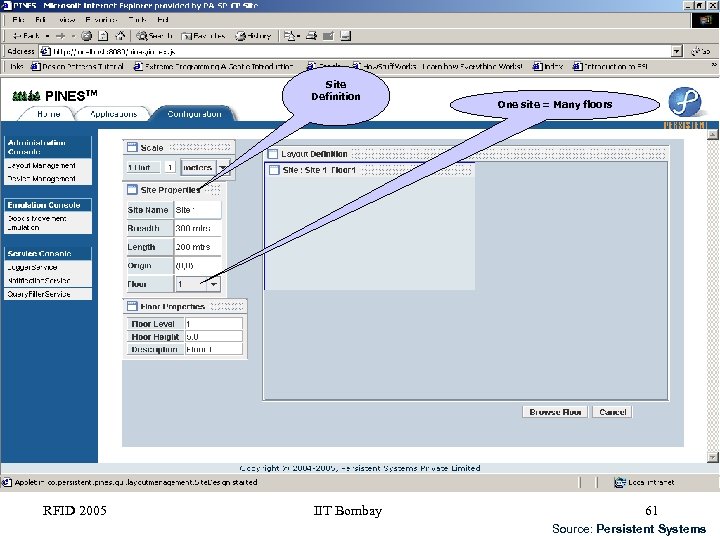This screenshot has height=540, width=720.
Task: Click the Site 1 Floor1 frame icon
Action: tap(274, 170)
